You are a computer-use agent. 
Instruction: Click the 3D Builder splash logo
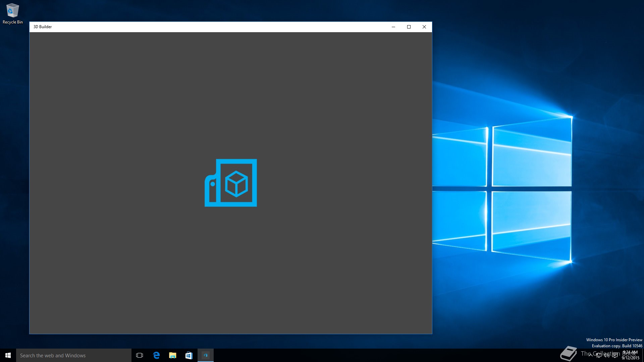pyautogui.click(x=231, y=183)
